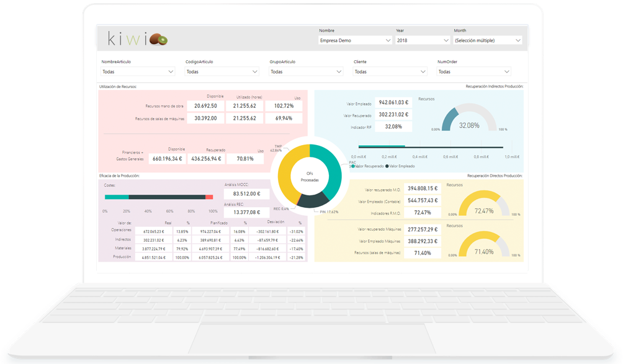Expand the CodigoArticulo filter dropdown
Screen dimensions: 623x364
pos(222,71)
